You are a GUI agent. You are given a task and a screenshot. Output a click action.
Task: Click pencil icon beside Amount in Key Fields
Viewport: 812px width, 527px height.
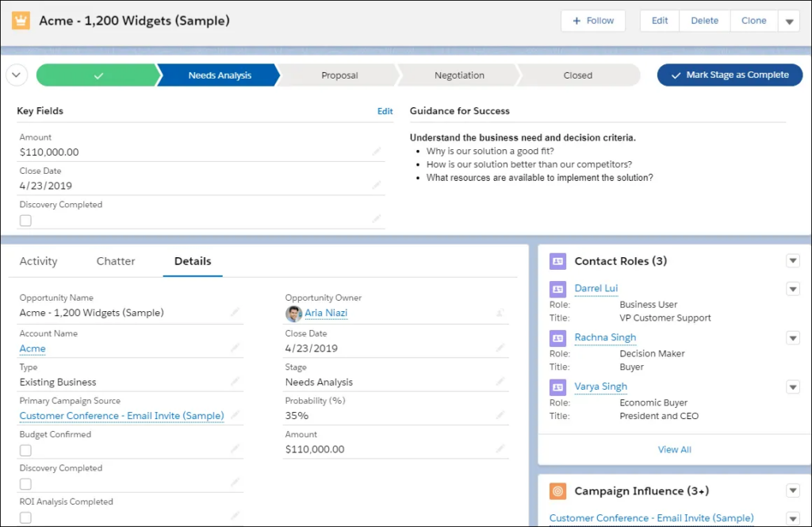click(377, 152)
